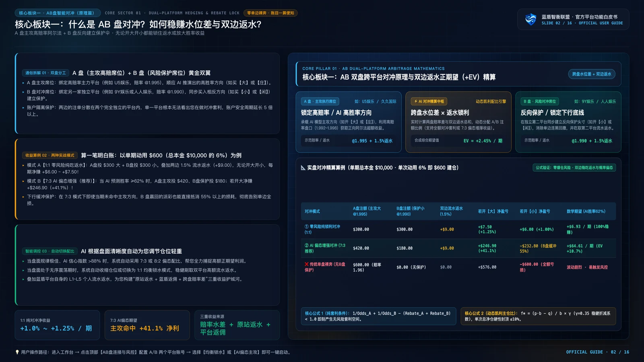Select the 通俗拆解 01 · 双盘分工 tag

click(x=45, y=73)
